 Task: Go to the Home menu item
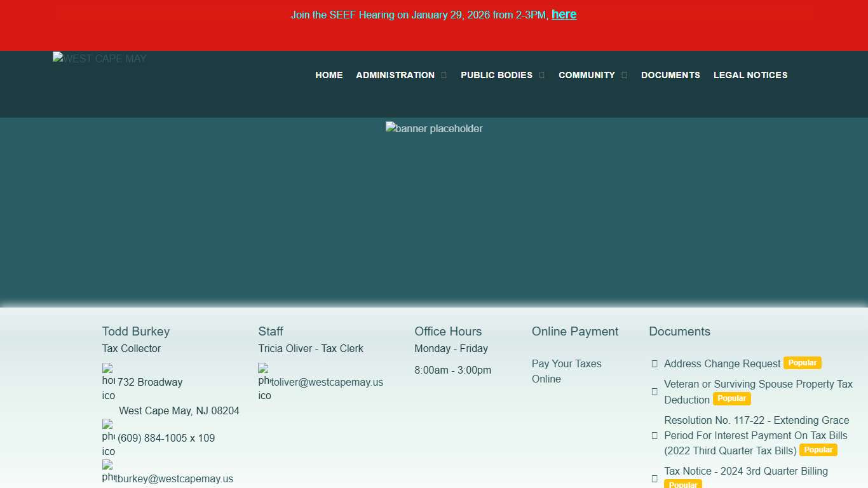coord(329,75)
